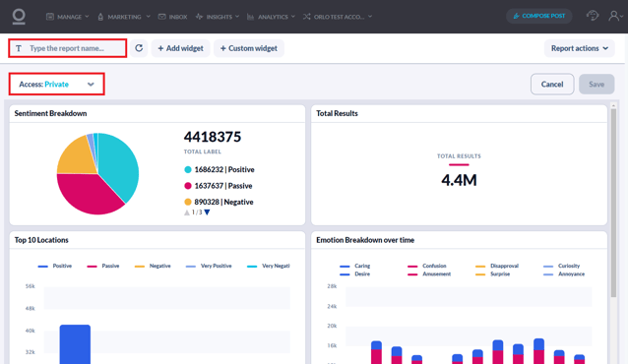The image size is (628, 364).
Task: Click the Add widget button
Action: click(181, 48)
